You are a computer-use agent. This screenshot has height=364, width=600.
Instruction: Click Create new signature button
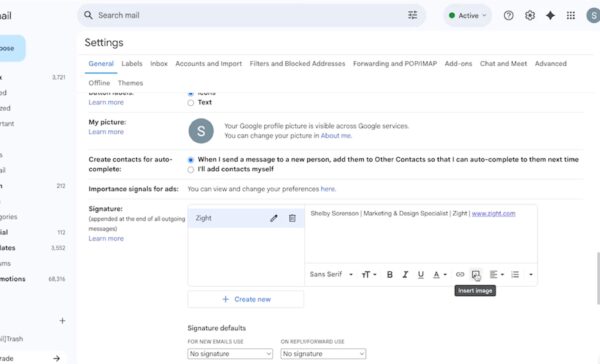(x=246, y=299)
